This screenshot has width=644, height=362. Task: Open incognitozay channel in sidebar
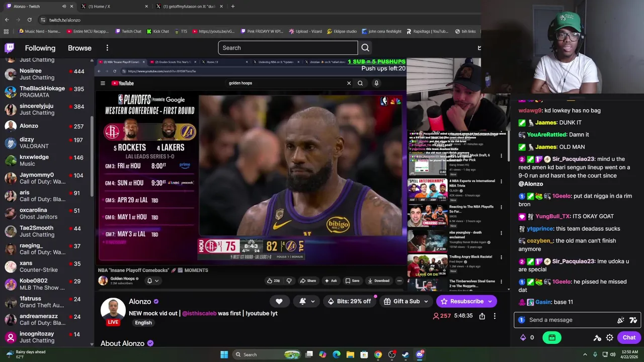click(x=46, y=337)
